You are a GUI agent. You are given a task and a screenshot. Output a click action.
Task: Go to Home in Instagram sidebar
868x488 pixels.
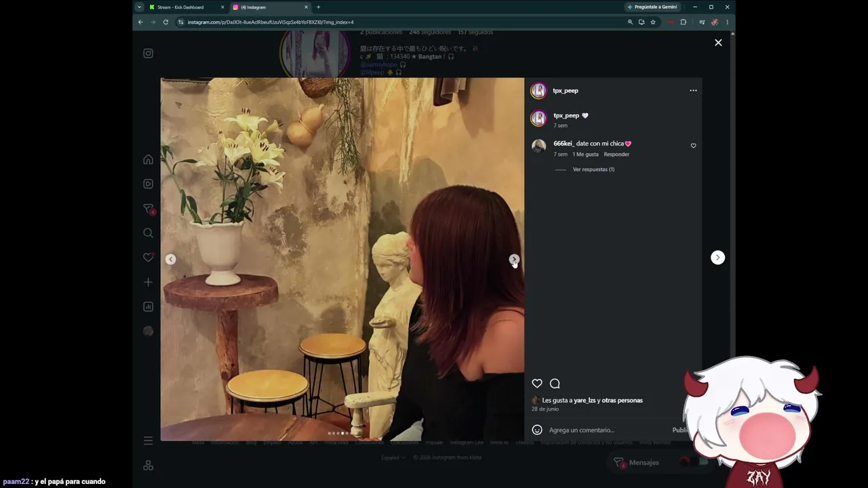148,159
